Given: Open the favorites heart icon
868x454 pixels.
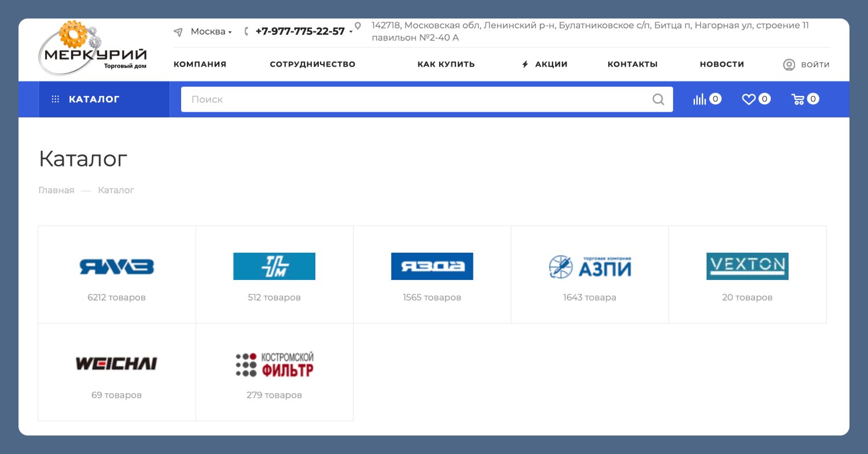Looking at the screenshot, I should pos(749,99).
